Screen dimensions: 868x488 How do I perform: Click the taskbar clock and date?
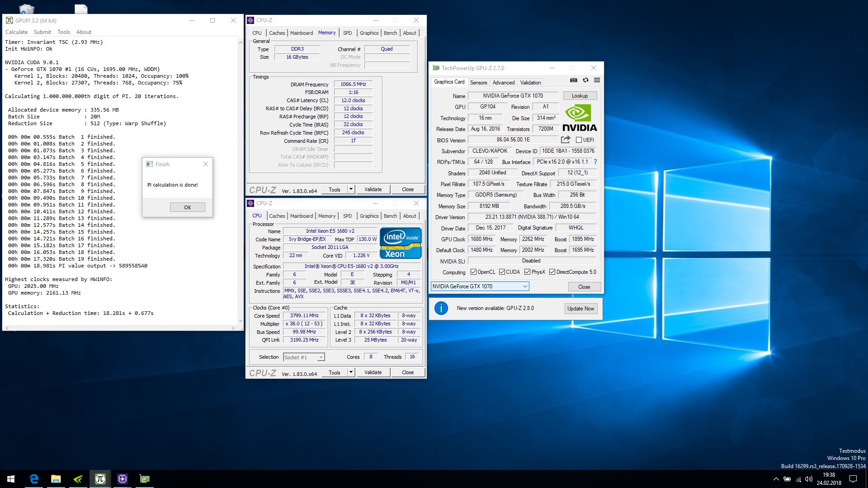point(829,479)
